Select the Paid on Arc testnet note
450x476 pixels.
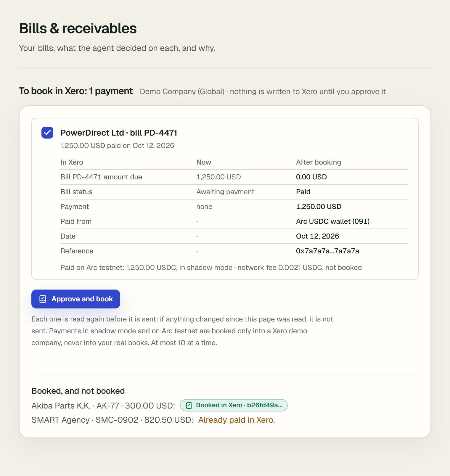point(211,268)
